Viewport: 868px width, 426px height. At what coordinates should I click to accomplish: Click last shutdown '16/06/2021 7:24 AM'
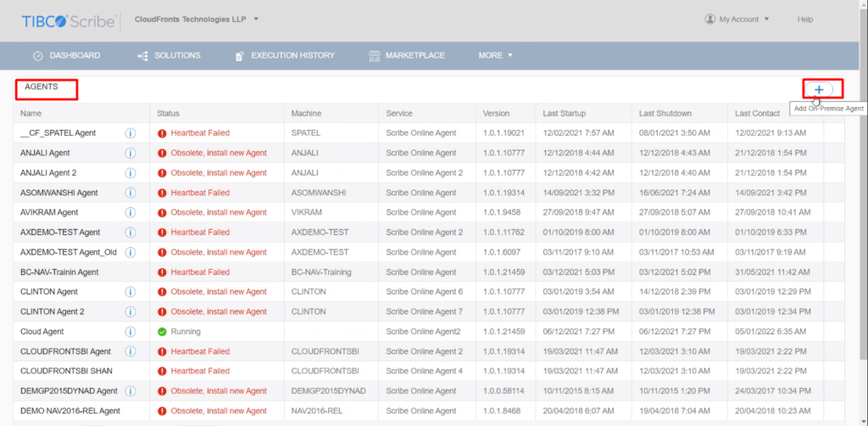tap(675, 193)
